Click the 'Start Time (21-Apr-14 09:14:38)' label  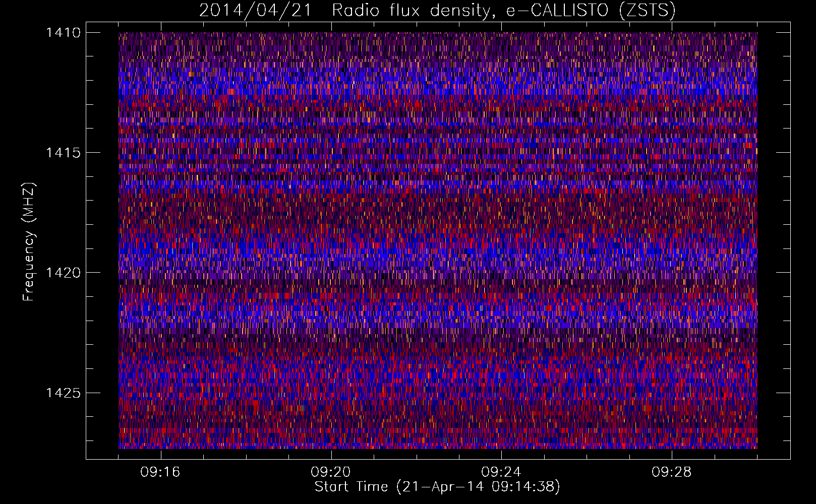point(437,487)
